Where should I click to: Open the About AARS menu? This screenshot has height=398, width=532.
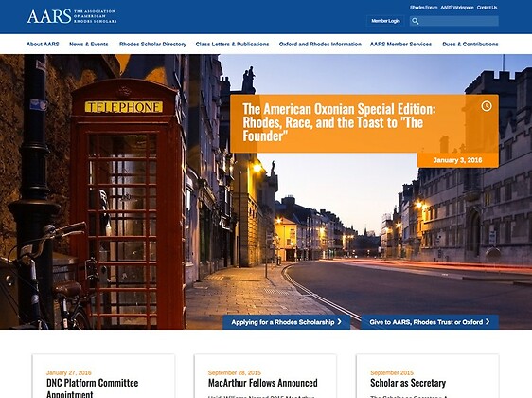(43, 45)
